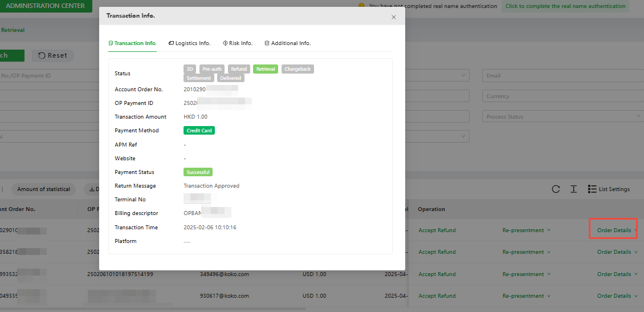Click the Chargeback status tag
Screen dimensions: 644x312
click(297, 69)
